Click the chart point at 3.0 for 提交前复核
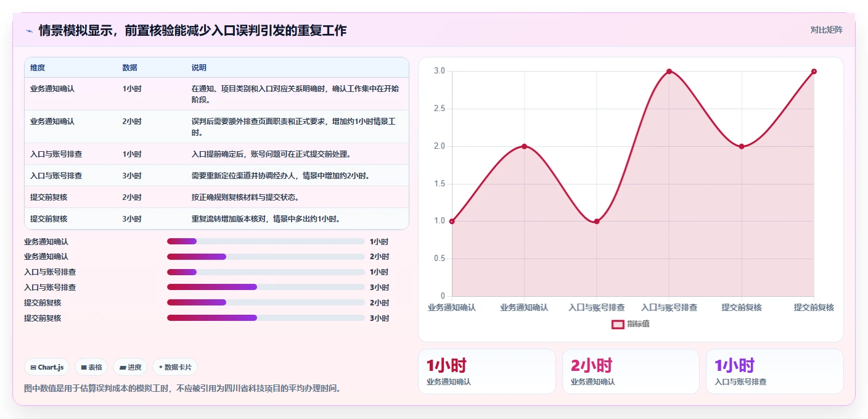Viewport: 868px width, 419px height. pos(814,72)
